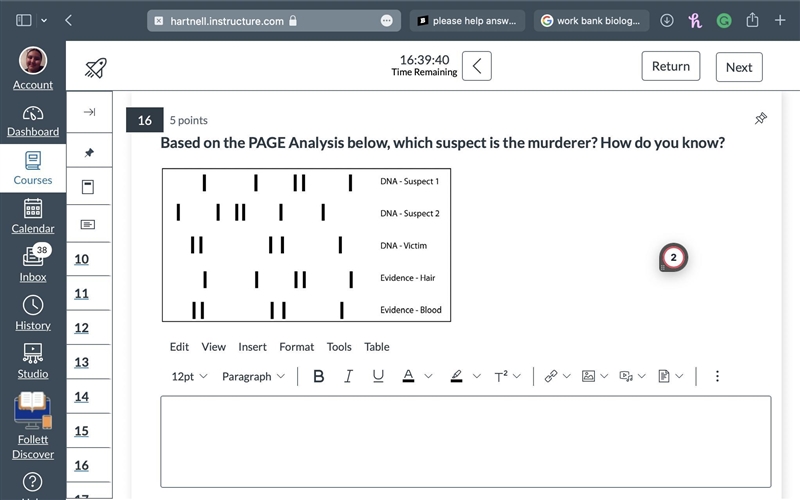Viewport: 800px width, 500px height.
Task: Switch to the 'please help answ...' tab
Action: pyautogui.click(x=467, y=21)
